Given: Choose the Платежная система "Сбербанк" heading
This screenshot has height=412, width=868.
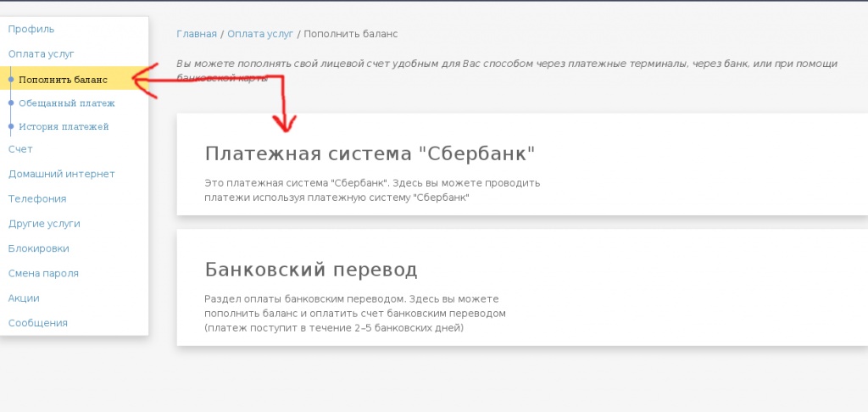Looking at the screenshot, I should 370,153.
